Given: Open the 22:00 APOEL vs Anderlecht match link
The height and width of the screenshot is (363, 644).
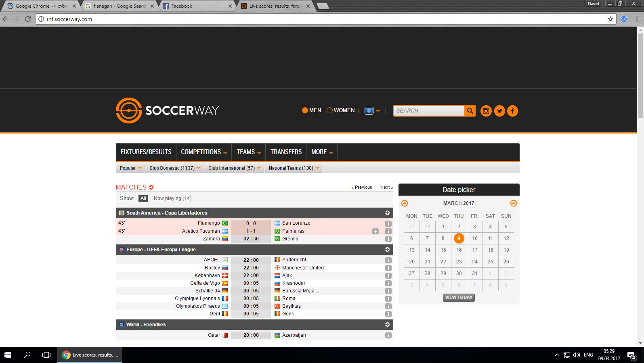Looking at the screenshot, I should pos(251,260).
